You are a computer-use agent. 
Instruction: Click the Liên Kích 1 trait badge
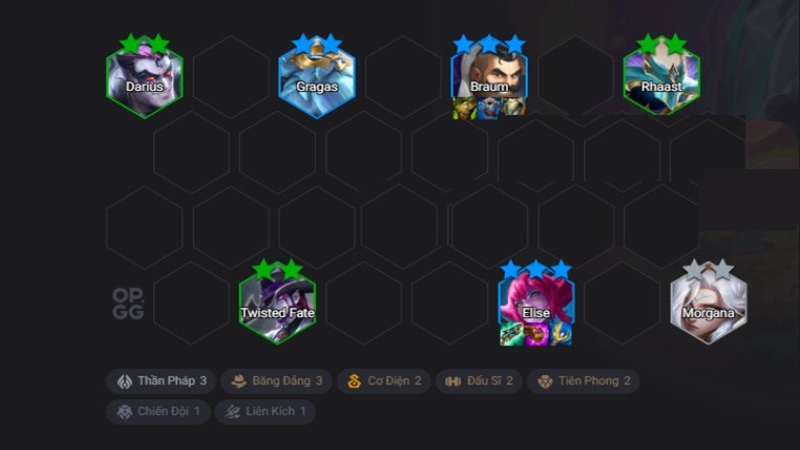pos(265,412)
